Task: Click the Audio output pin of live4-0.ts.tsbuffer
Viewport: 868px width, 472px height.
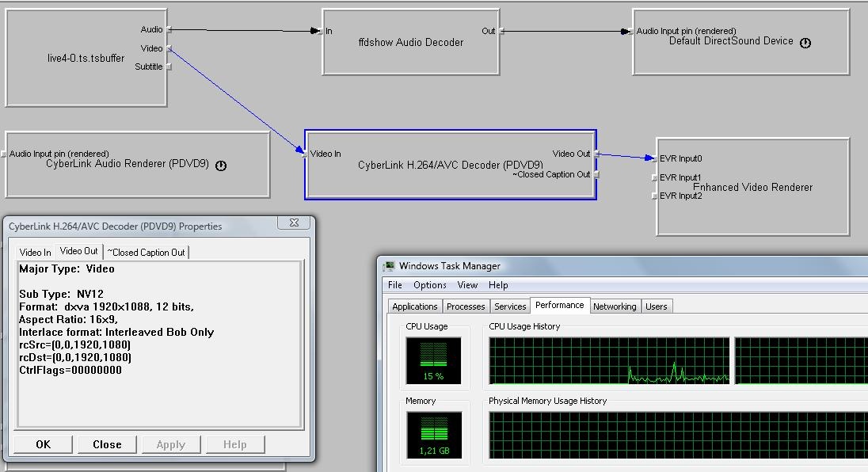Action: click(x=169, y=29)
